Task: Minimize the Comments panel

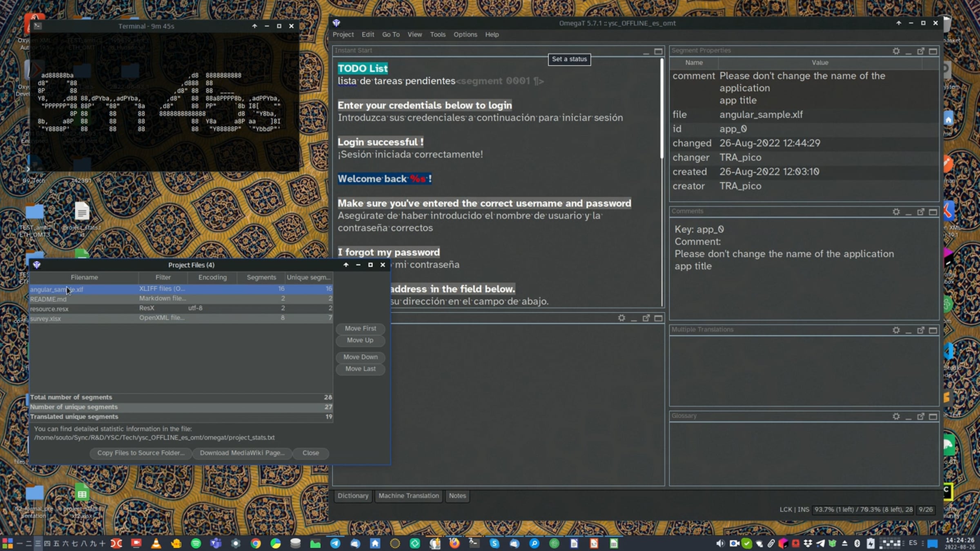Action: coord(908,212)
